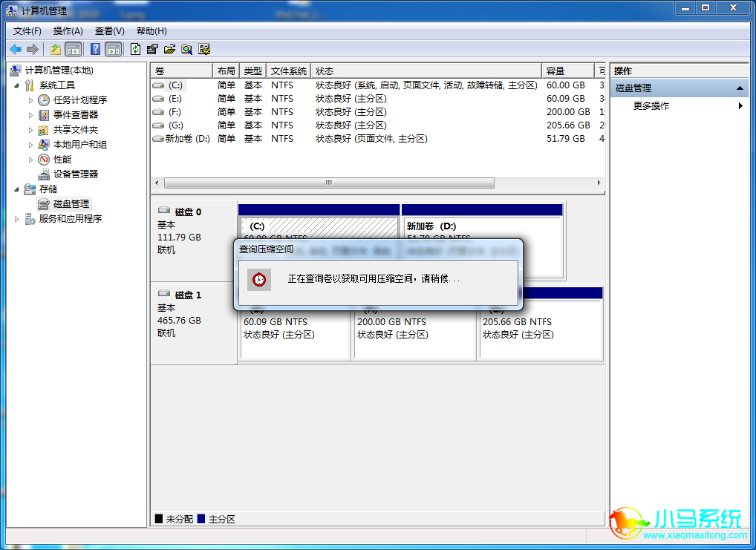The image size is (756, 550).
Task: Expand the 服务和应用程序 node
Action: [17, 219]
